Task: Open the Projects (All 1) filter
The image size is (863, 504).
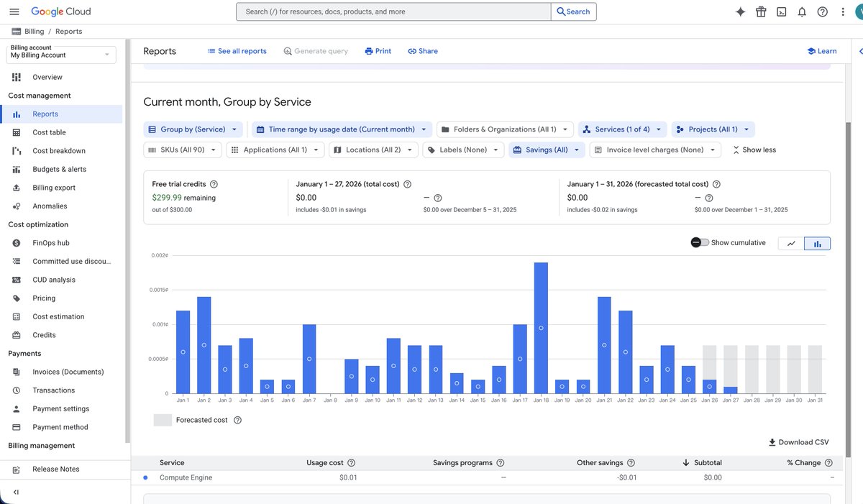Action: click(713, 129)
